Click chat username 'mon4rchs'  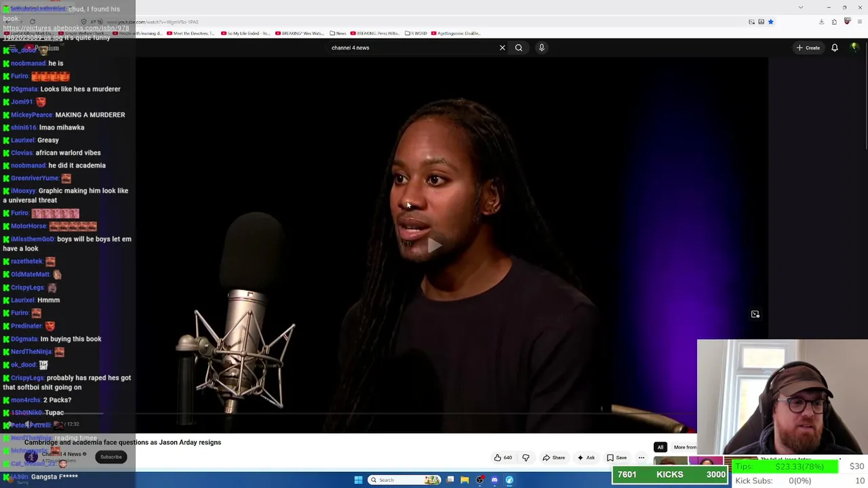tap(26, 400)
